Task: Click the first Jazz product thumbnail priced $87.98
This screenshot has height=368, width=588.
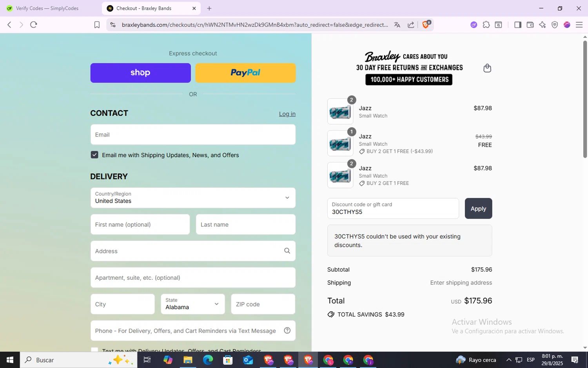Action: point(340,111)
